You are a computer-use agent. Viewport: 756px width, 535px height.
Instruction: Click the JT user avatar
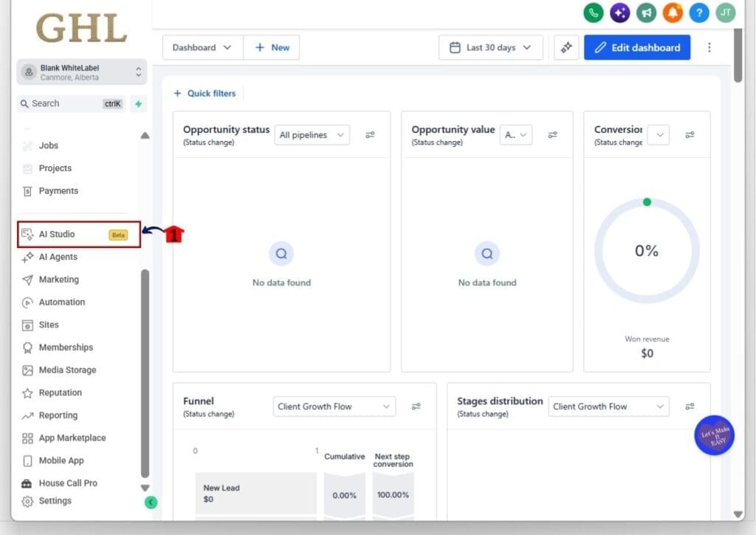[725, 13]
